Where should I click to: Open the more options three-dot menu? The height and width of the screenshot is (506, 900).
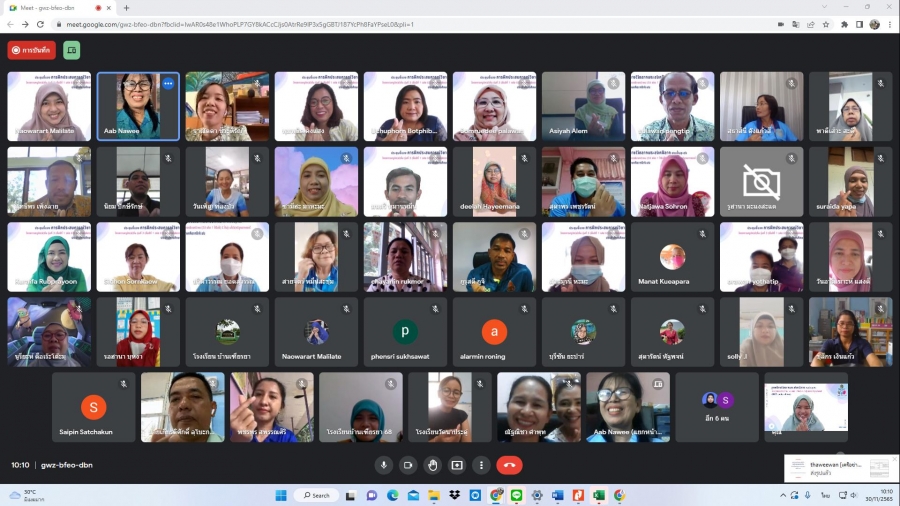coord(481,465)
